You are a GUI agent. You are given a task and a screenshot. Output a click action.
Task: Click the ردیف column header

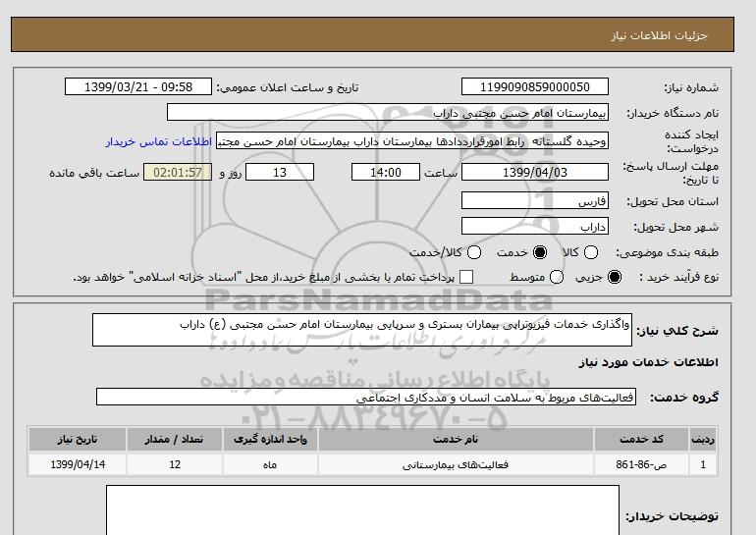tap(703, 439)
